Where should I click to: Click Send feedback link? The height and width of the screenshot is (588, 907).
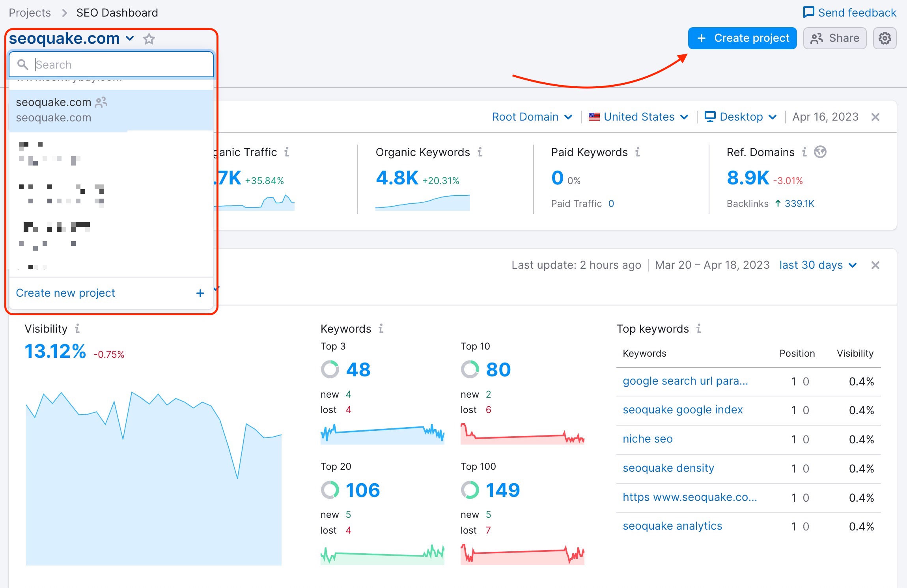pyautogui.click(x=849, y=13)
